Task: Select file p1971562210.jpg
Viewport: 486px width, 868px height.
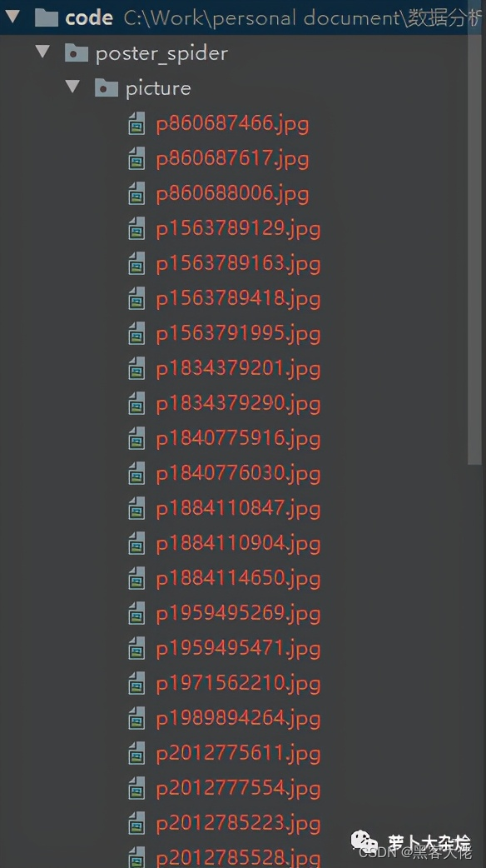Action: point(238,684)
